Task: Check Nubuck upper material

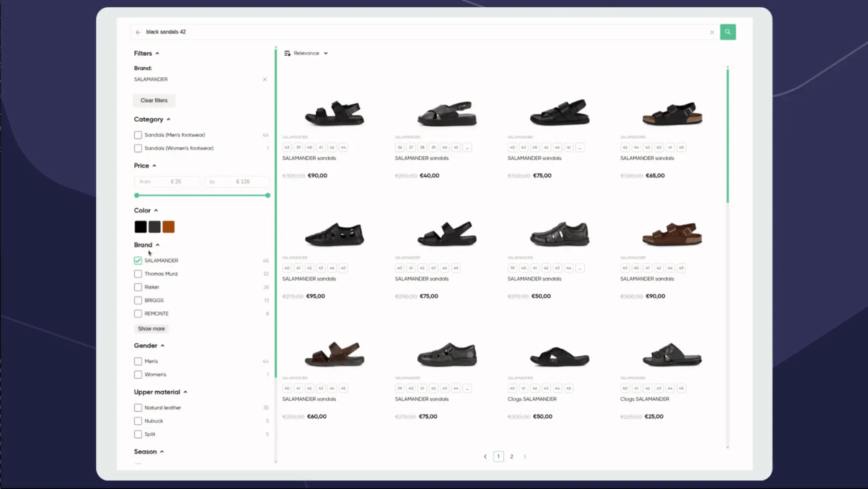Action: point(138,421)
